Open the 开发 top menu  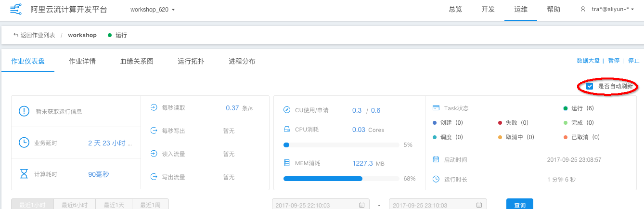[x=488, y=9]
